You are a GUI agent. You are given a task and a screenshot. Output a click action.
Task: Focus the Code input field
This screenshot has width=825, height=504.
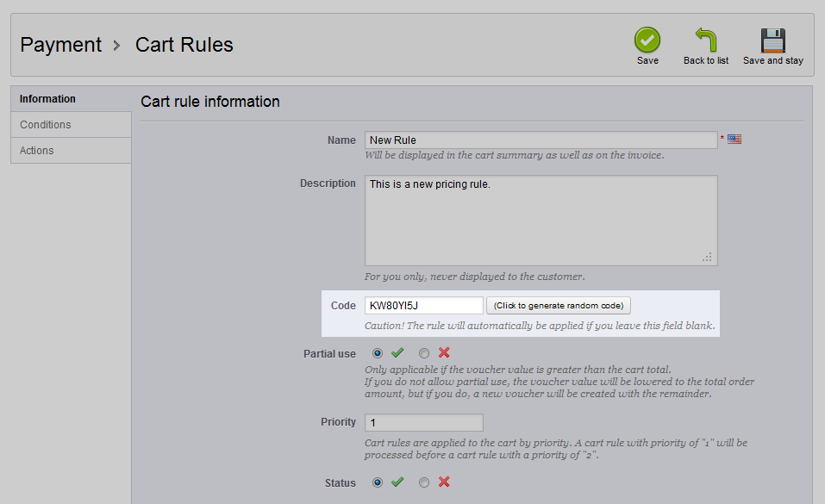click(x=424, y=306)
